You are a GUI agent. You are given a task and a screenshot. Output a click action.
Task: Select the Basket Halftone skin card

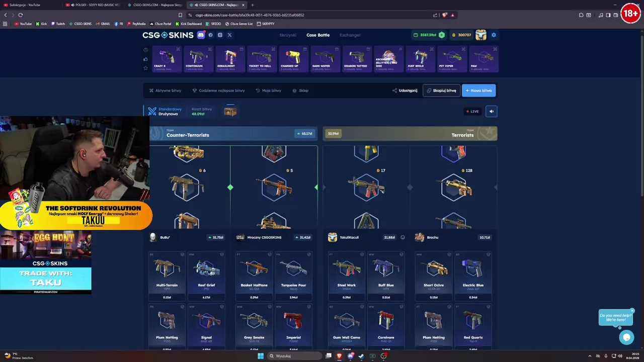pos(254,276)
